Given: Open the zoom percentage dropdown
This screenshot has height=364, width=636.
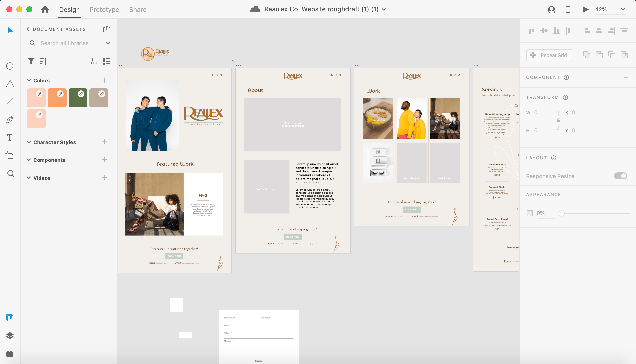Looking at the screenshot, I should pyautogui.click(x=623, y=9).
